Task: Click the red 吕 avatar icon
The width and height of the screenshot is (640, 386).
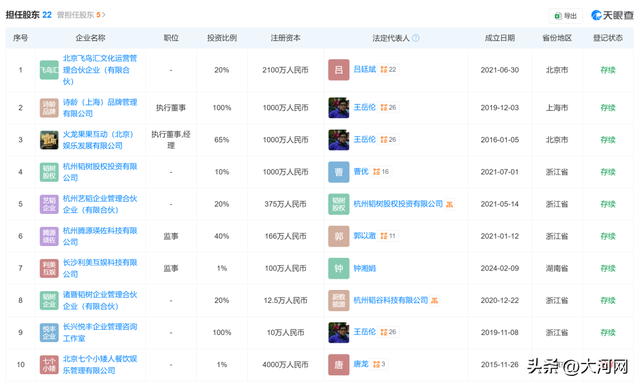Action: tap(339, 70)
